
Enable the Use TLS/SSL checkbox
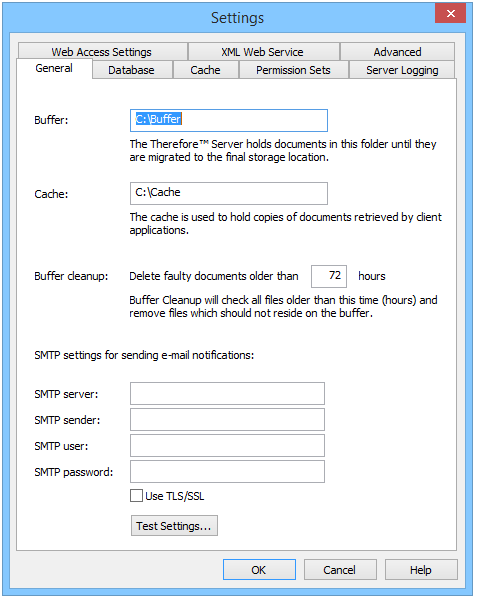click(136, 496)
